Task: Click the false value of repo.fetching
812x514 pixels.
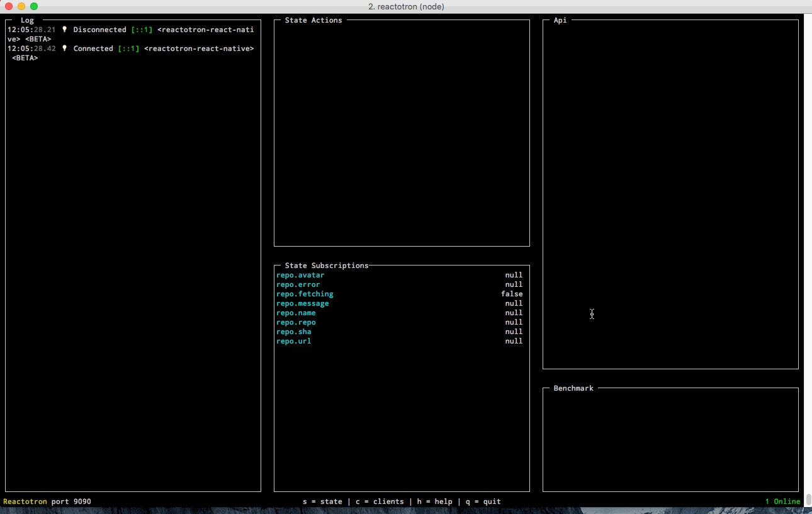Action: coord(512,294)
